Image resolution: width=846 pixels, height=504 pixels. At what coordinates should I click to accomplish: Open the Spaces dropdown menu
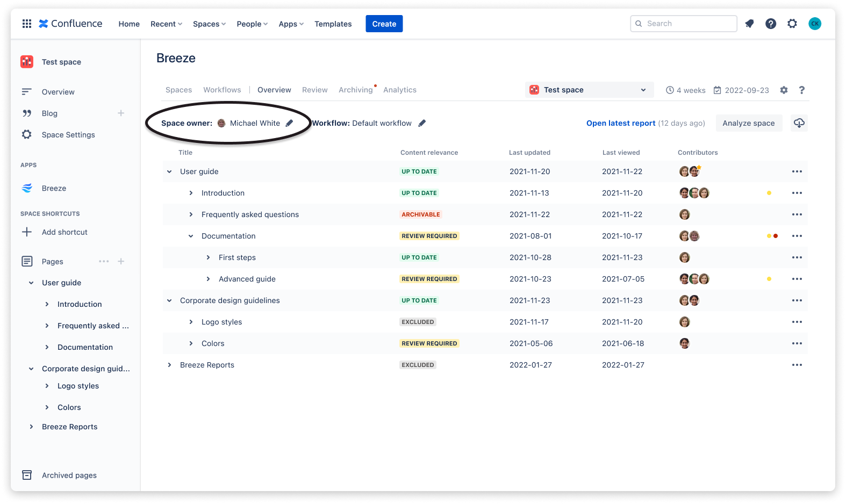pyautogui.click(x=209, y=24)
